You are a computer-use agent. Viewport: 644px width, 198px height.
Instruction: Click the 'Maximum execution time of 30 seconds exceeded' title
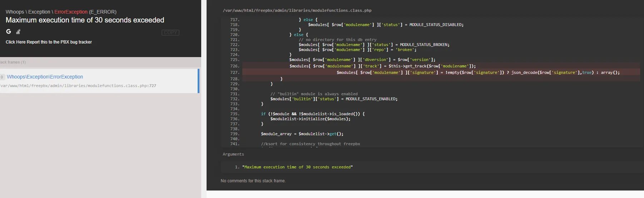(x=85, y=20)
